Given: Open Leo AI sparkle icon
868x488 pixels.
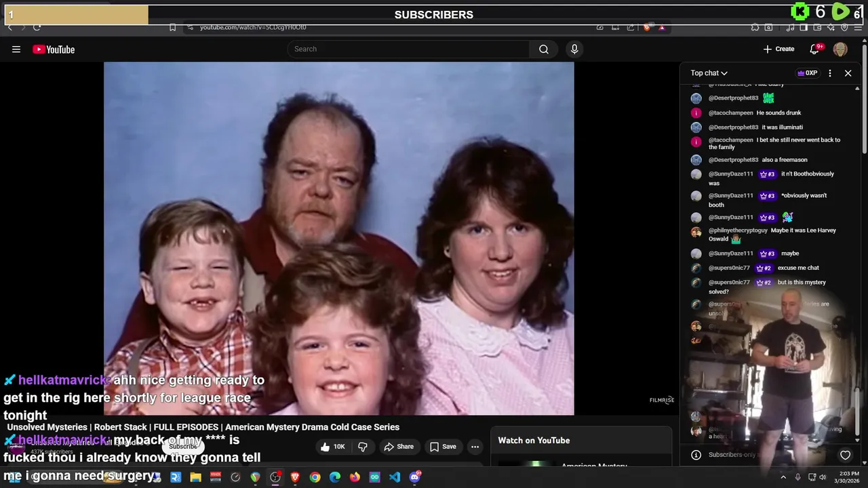Looking at the screenshot, I should (831, 27).
